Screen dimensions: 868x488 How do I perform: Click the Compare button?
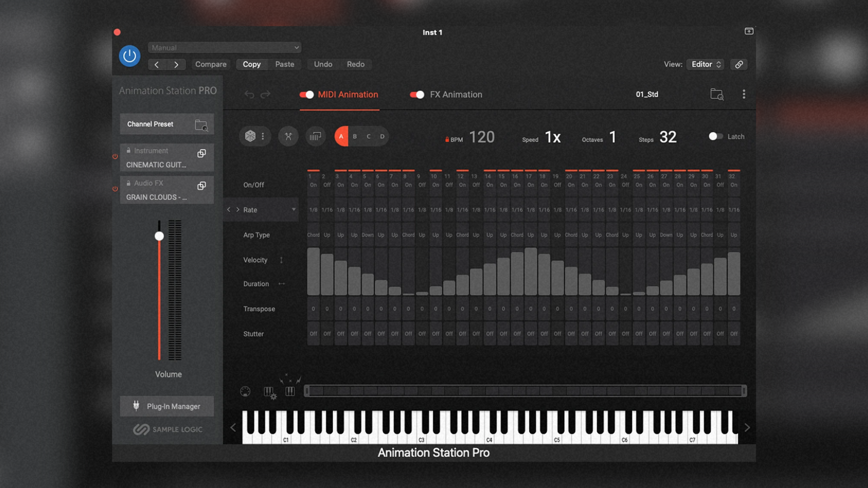pyautogui.click(x=211, y=64)
